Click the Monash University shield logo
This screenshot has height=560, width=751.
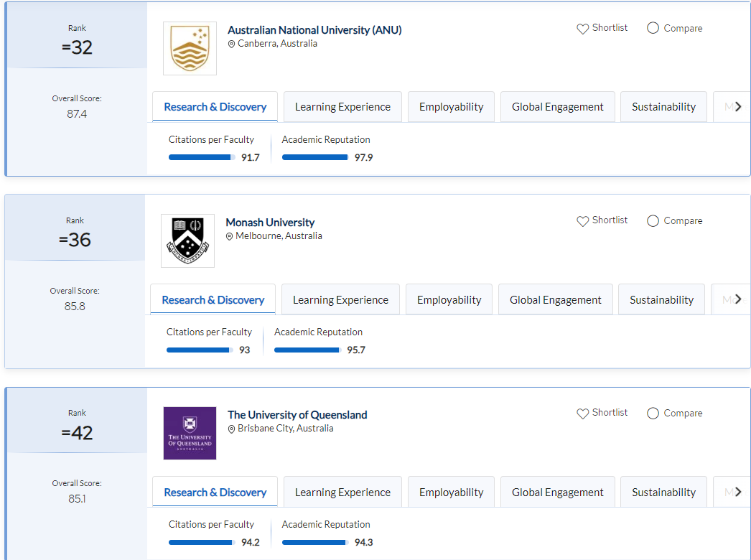pos(187,241)
